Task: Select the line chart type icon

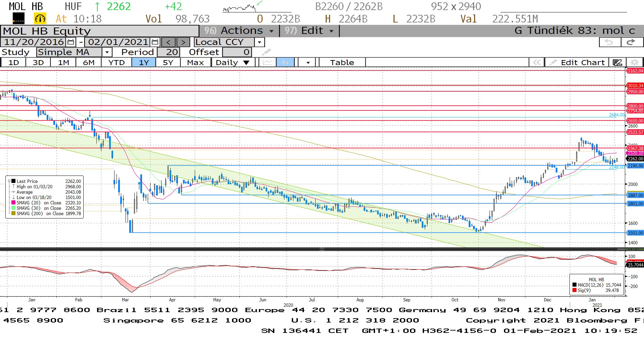Action: click(x=268, y=62)
